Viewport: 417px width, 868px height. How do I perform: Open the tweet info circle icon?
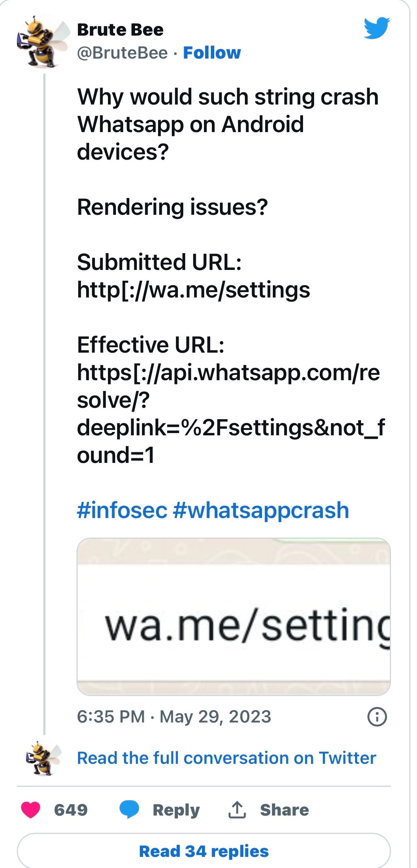coord(377,717)
